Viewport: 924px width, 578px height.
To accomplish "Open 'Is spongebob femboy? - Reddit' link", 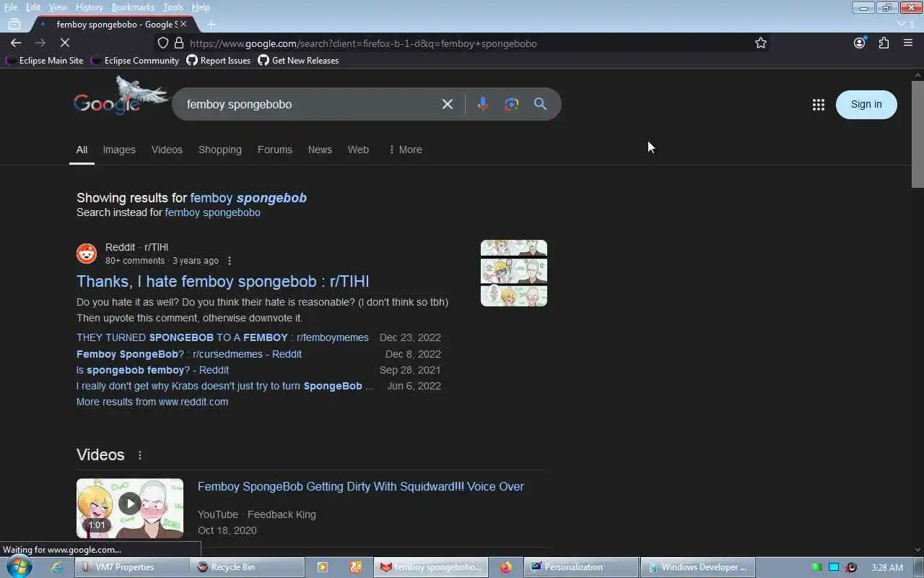I will pyautogui.click(x=152, y=370).
